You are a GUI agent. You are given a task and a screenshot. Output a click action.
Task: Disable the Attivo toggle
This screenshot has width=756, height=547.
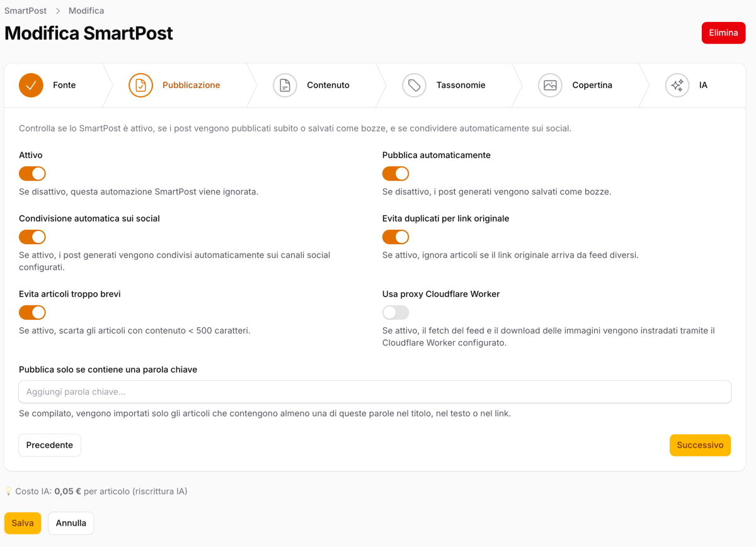tap(32, 174)
